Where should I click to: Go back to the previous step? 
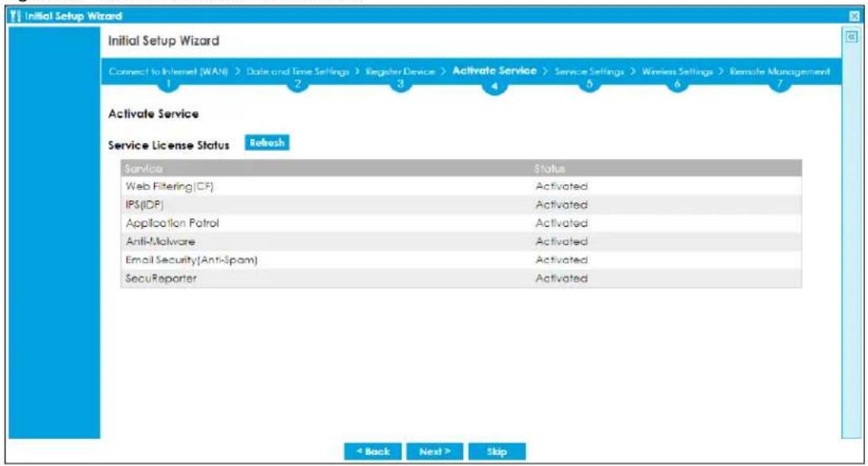click(372, 452)
